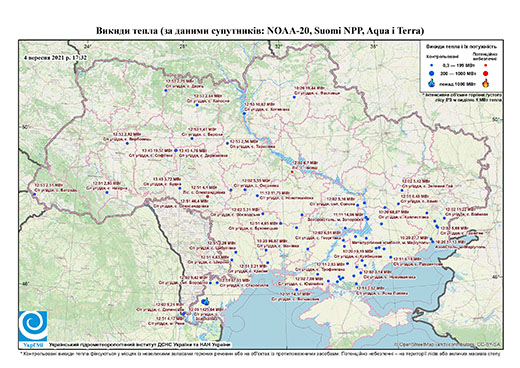Select the orange flame icon in the legend
520x368 pixels.
[x=486, y=83]
